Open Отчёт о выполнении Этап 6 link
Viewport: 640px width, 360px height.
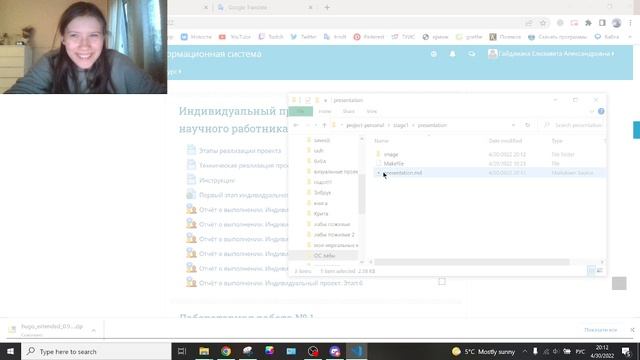coord(281,283)
